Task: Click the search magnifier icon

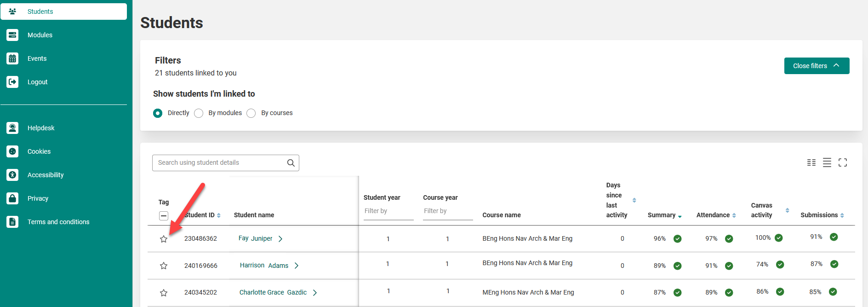Action: pos(291,163)
